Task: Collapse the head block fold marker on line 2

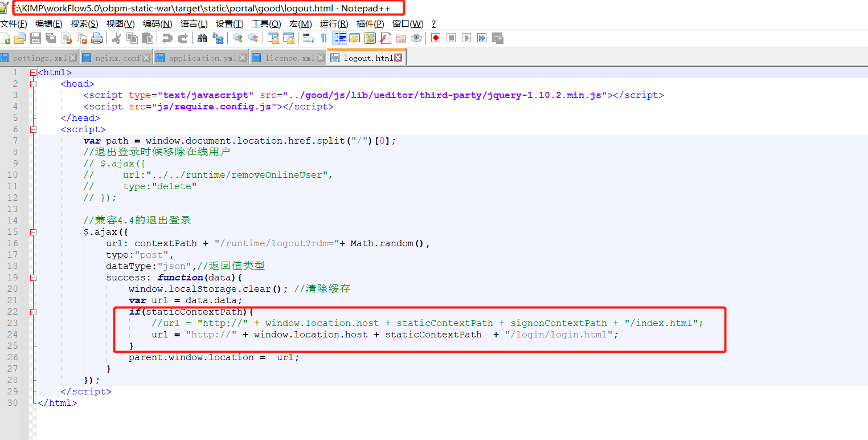Action: (x=33, y=84)
